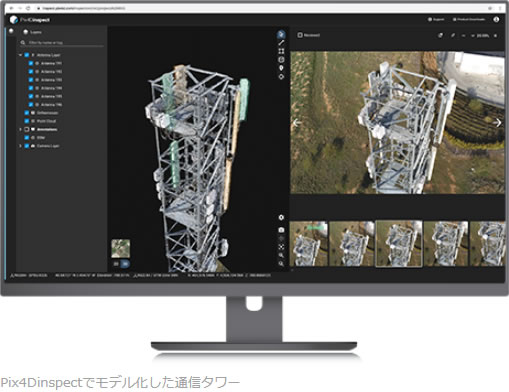Go to the previous image arrow
The height and width of the screenshot is (392, 509).
(297, 123)
